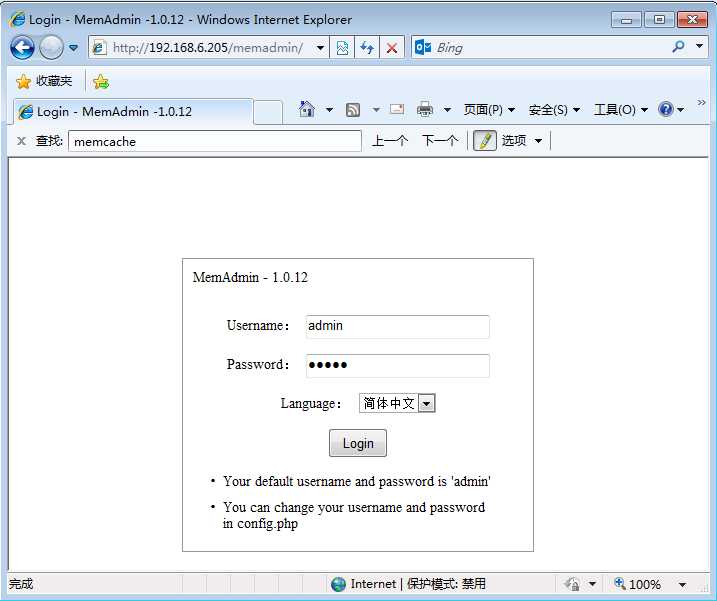
Task: Open the Language 简体中文 dropdown
Action: (397, 403)
